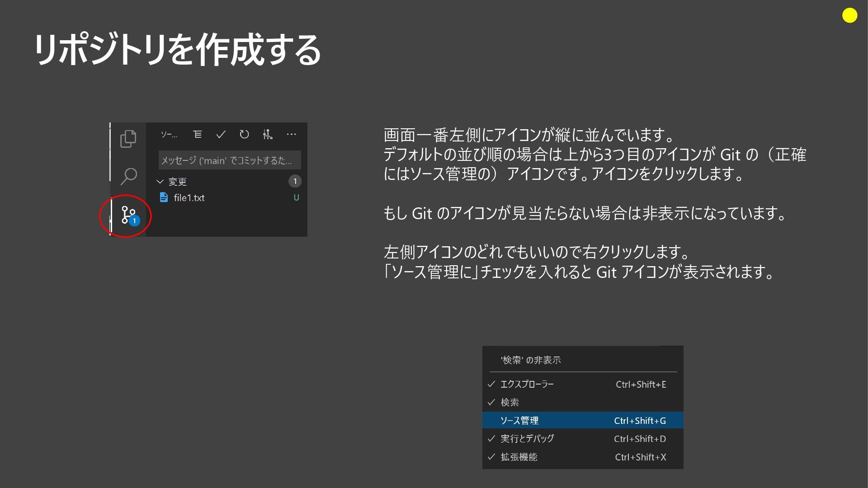This screenshot has height=488, width=868.
Task: Open the Explorer files icon
Action: 128,139
